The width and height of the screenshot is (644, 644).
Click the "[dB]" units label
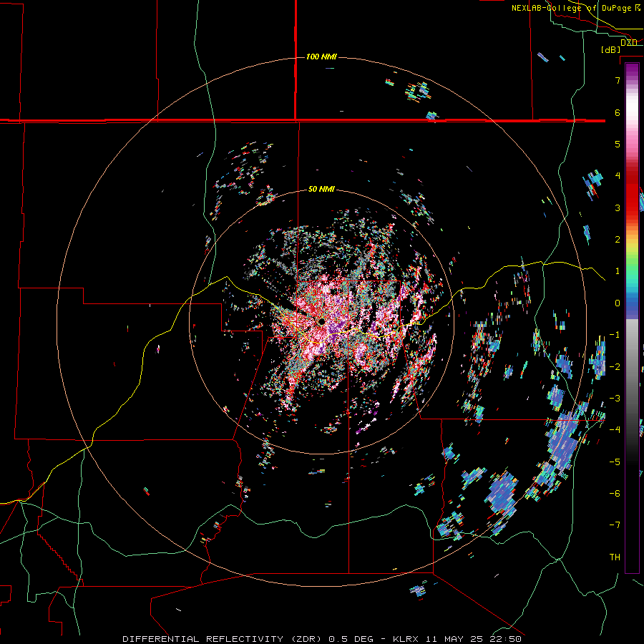(611, 49)
